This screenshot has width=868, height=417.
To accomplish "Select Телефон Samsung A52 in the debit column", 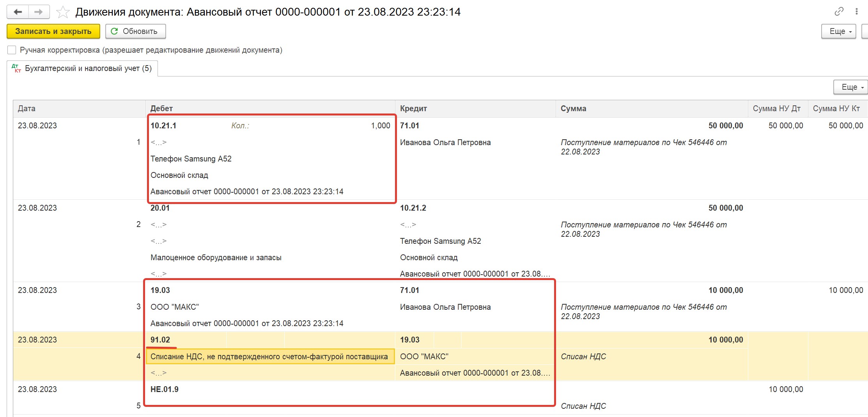I will (191, 159).
